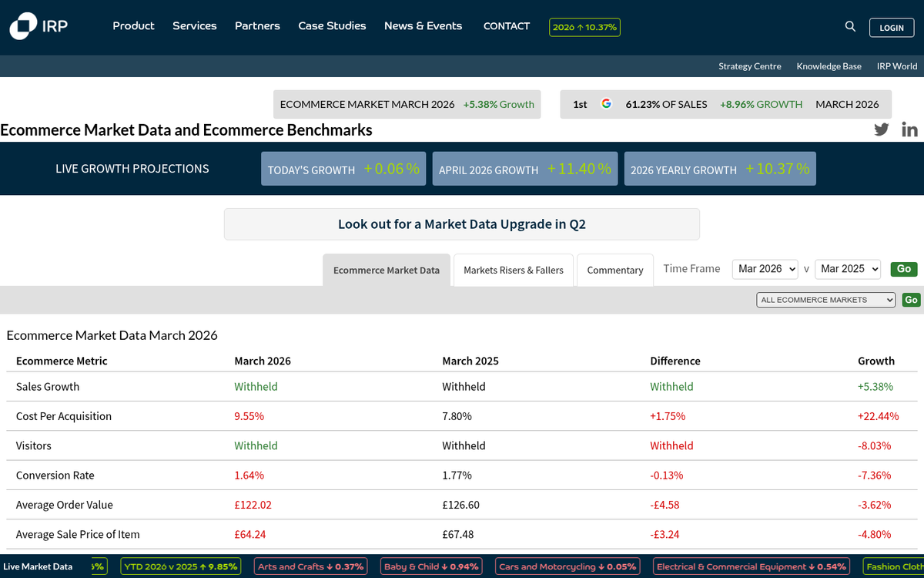Select the Arts and Crafts ticker item

[x=310, y=566]
